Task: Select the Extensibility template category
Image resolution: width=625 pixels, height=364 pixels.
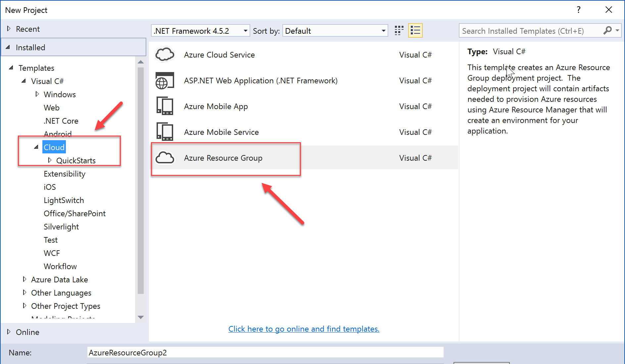Action: [65, 174]
